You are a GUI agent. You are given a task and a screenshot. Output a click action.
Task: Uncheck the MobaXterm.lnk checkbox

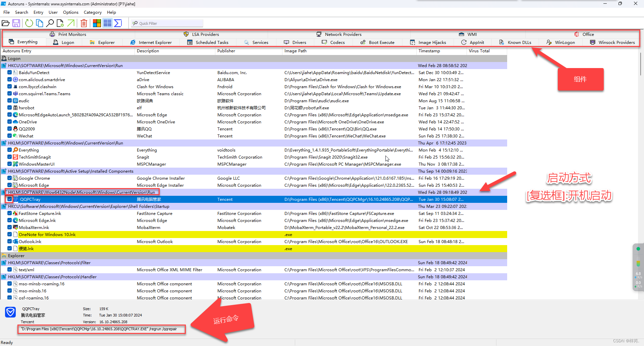pos(10,227)
